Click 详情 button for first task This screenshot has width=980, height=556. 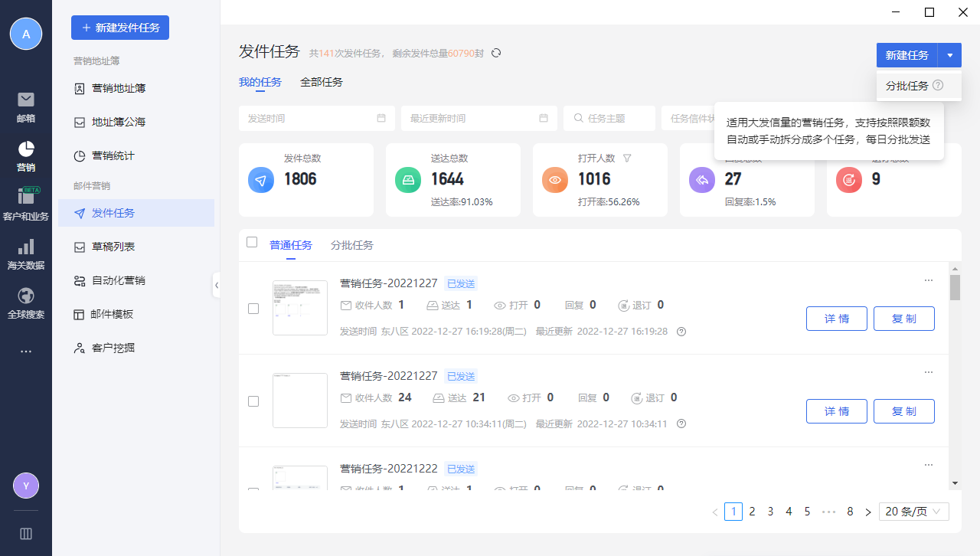[837, 319]
